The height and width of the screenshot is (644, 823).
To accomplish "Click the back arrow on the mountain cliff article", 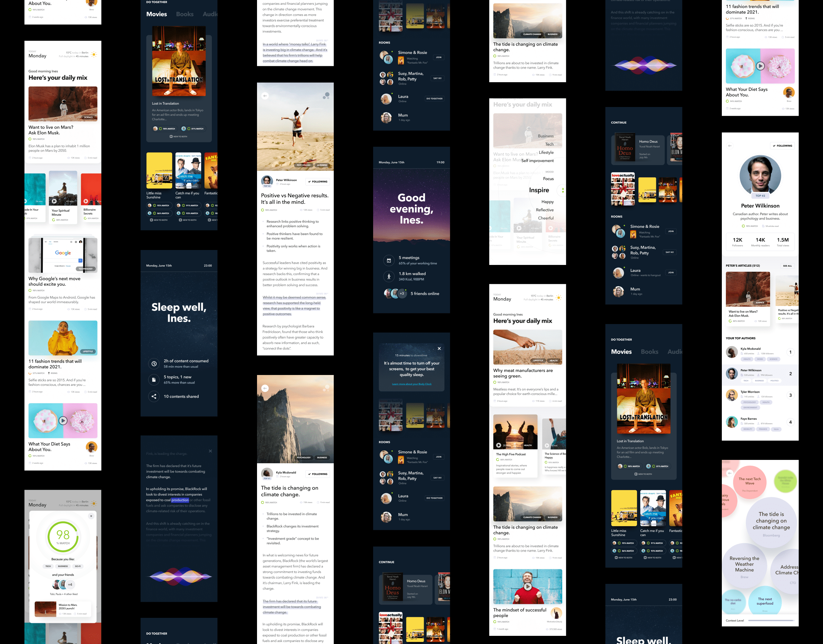I will tap(265, 388).
